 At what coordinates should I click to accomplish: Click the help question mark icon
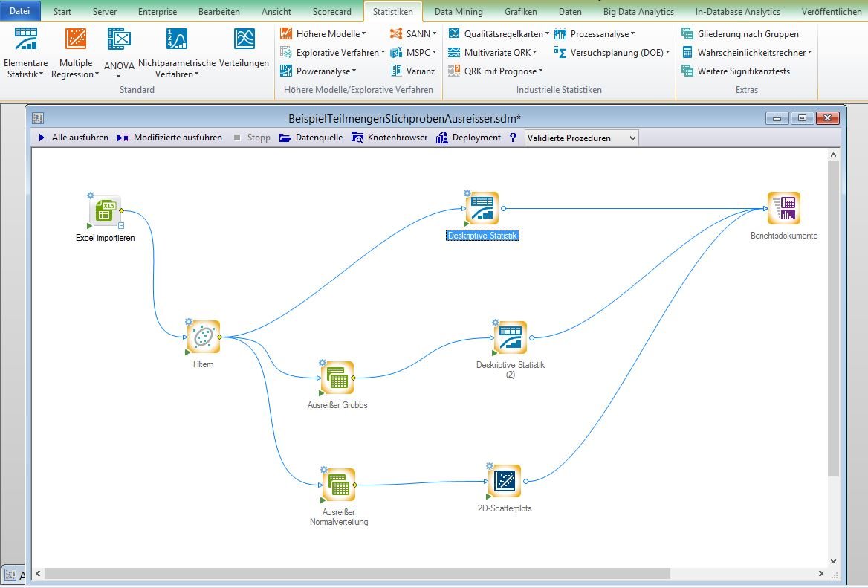(x=513, y=138)
